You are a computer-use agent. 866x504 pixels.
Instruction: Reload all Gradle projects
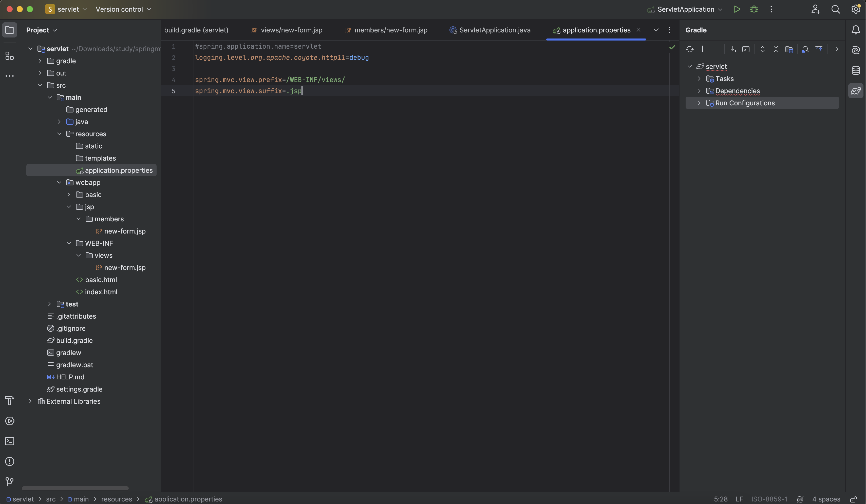click(689, 49)
